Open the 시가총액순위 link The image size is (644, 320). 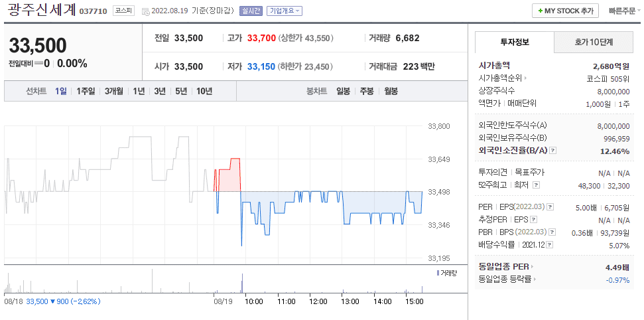(500, 78)
